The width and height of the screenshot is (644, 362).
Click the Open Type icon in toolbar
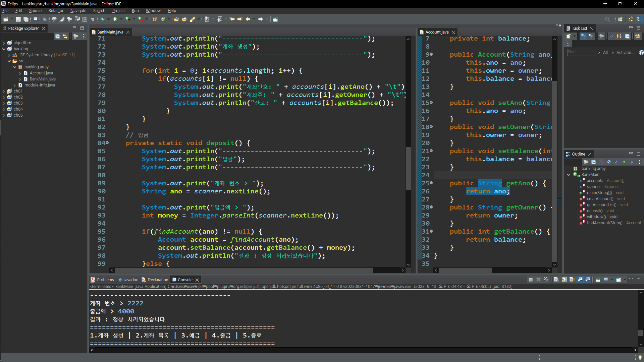point(176,19)
